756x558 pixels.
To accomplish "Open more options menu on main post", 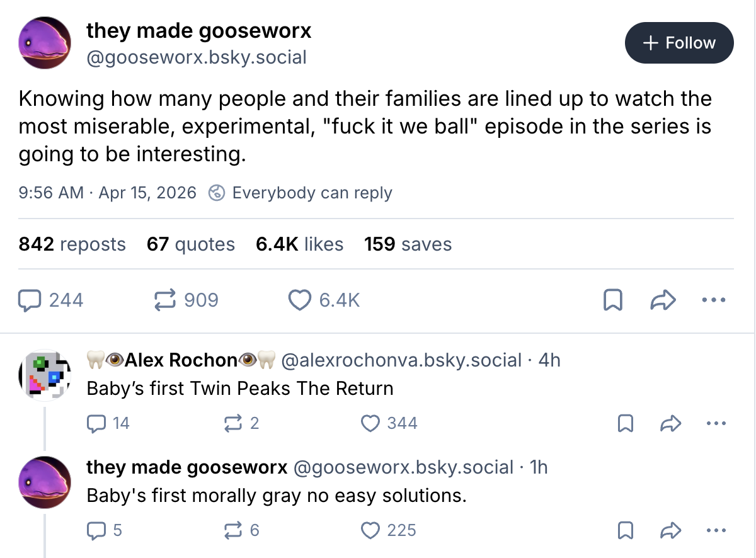I will (x=714, y=300).
